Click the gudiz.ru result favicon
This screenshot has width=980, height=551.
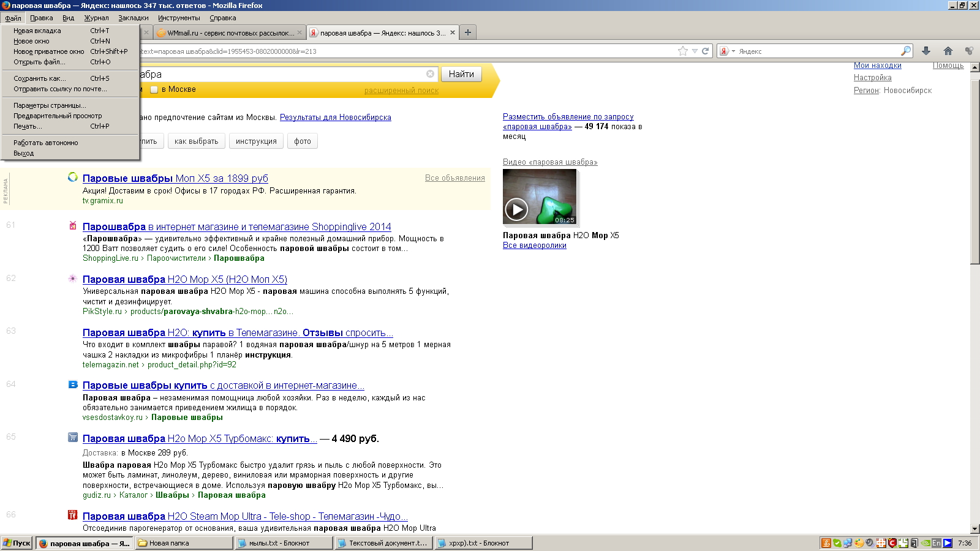coord(73,437)
